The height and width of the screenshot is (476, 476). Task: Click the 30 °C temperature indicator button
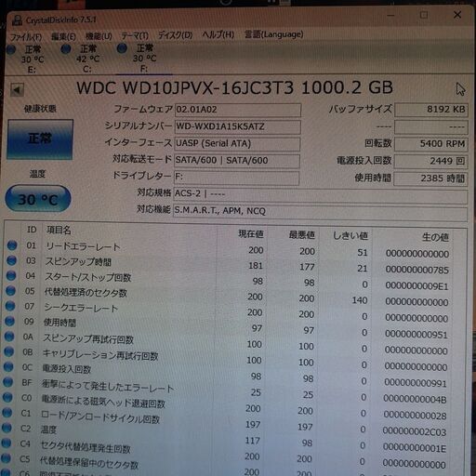coord(38,199)
